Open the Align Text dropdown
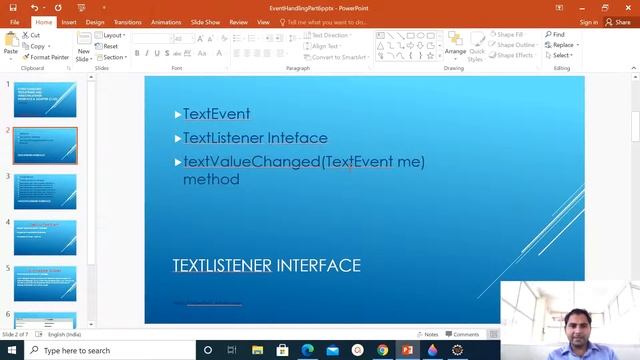The height and width of the screenshot is (360, 640). [x=323, y=46]
